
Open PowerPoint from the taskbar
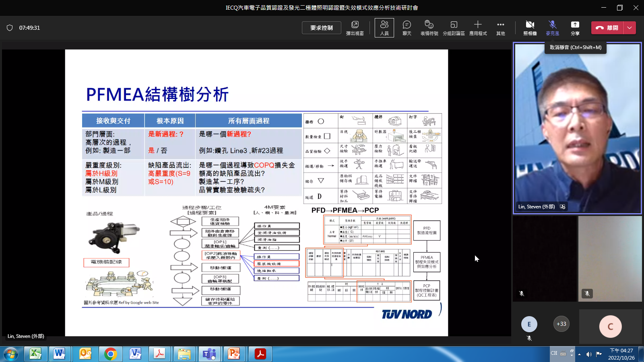coord(235,354)
